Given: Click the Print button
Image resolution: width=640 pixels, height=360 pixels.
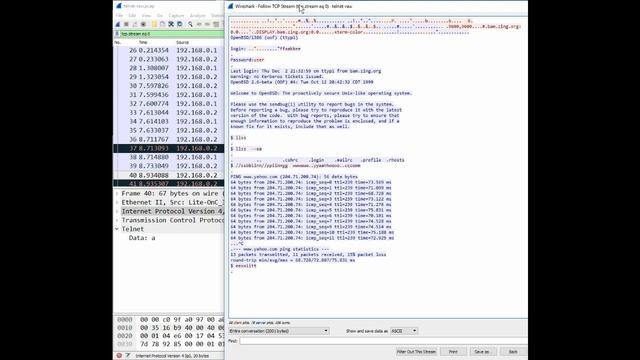Looking at the screenshot, I should click(453, 351).
